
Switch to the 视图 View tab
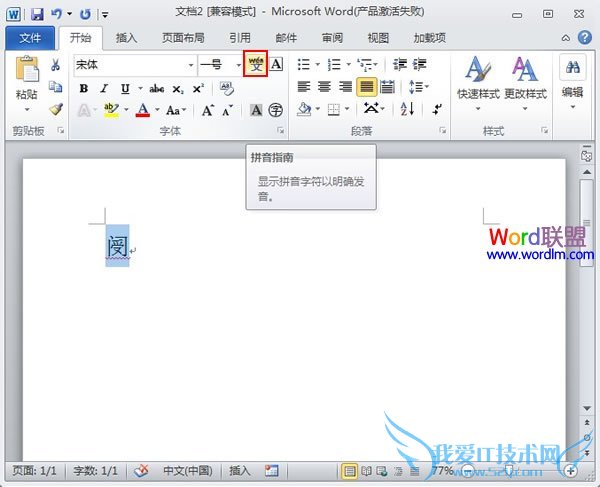[378, 38]
